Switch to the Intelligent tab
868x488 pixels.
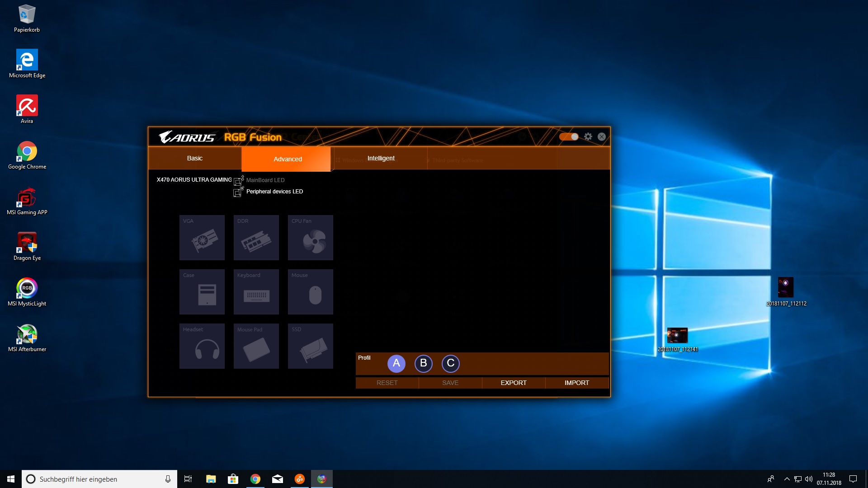[381, 158]
